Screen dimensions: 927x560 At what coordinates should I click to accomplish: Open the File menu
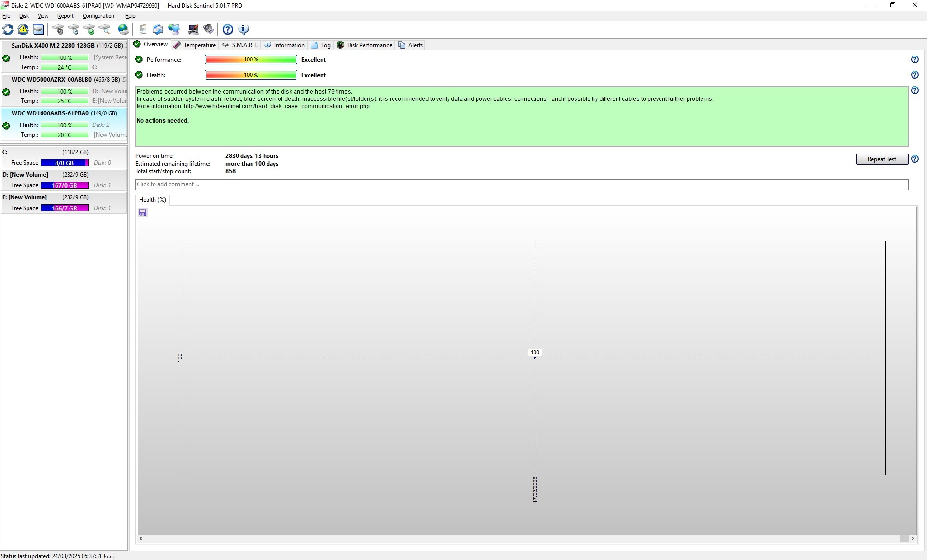point(6,16)
